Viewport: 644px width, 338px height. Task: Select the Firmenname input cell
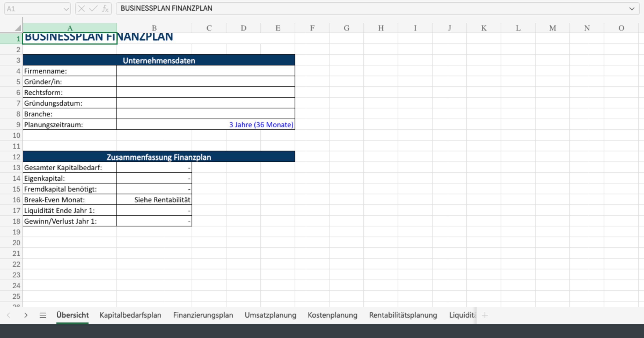point(206,71)
